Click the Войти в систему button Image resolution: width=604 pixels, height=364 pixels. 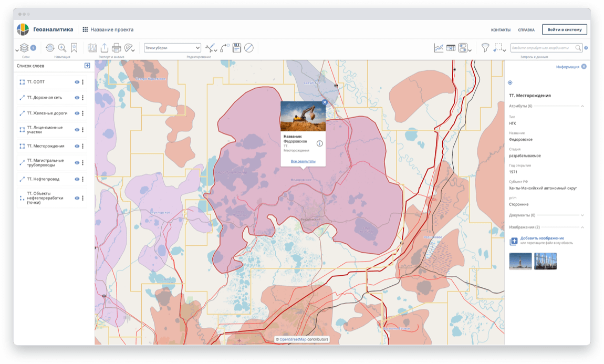564,30
